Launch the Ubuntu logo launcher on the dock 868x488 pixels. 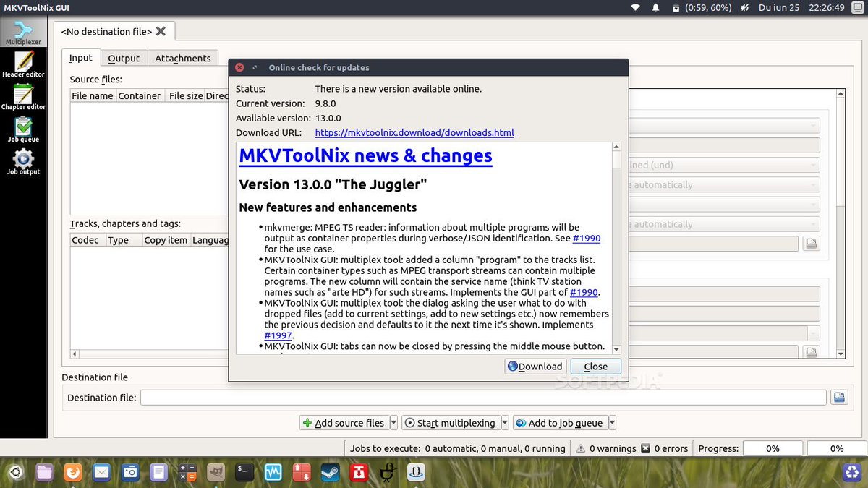tap(15, 473)
